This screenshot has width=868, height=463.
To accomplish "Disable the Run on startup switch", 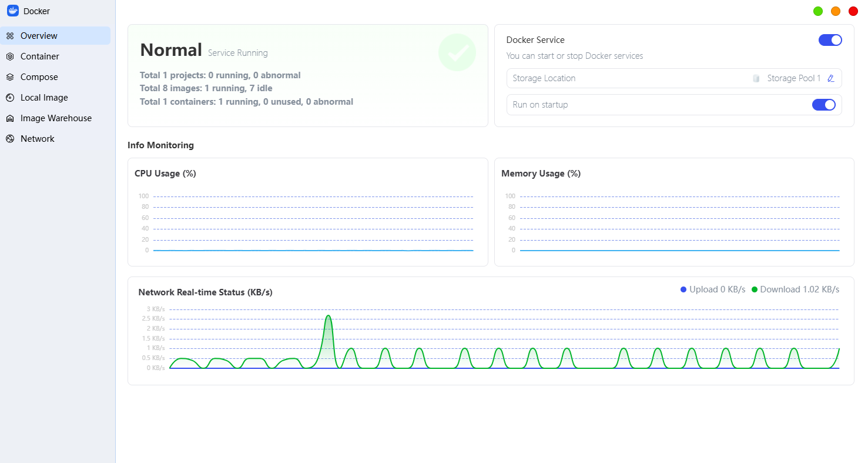I will point(824,105).
